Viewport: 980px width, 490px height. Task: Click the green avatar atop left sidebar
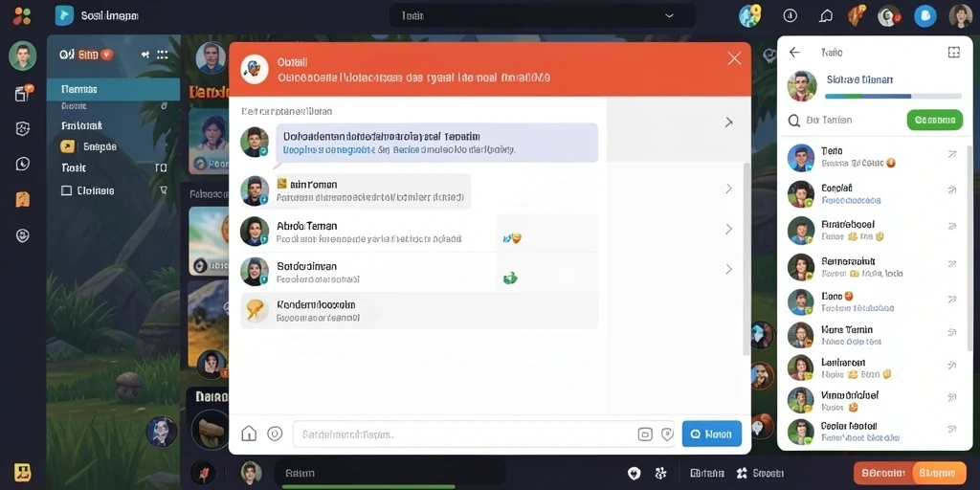pyautogui.click(x=23, y=56)
